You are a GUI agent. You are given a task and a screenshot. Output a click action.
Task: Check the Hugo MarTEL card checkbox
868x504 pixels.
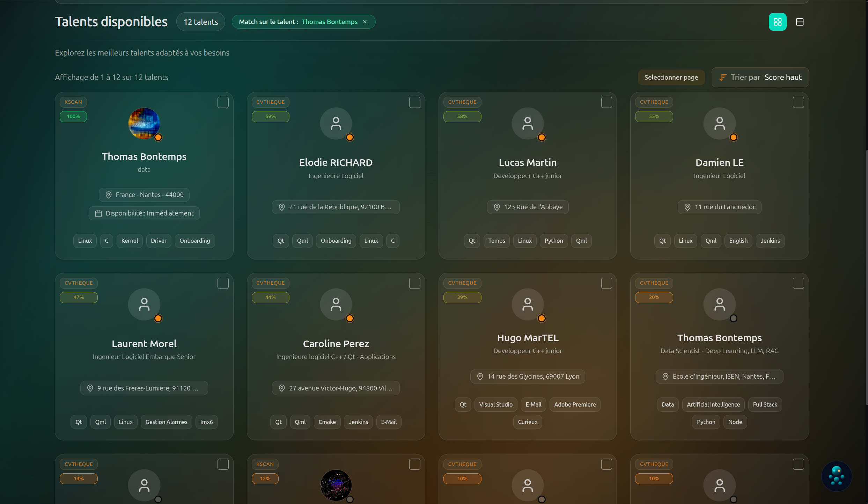tap(606, 283)
